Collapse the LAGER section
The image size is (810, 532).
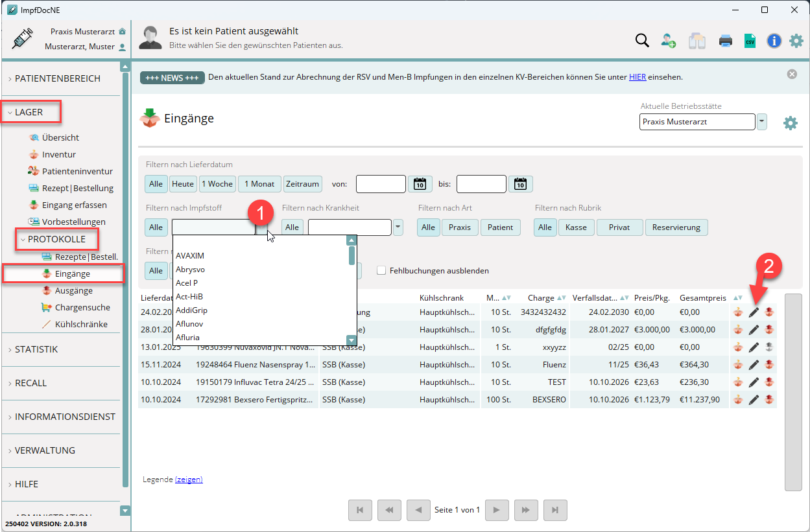pyautogui.click(x=29, y=112)
